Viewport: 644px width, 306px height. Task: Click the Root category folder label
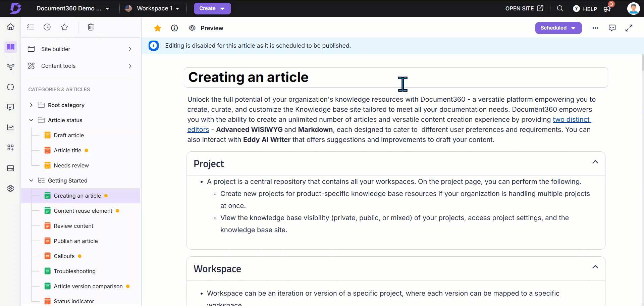tap(66, 105)
